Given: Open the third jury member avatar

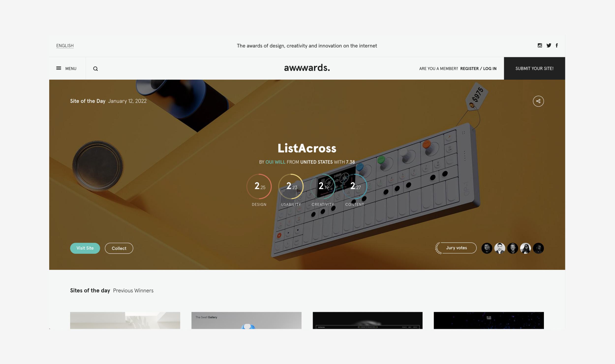Looking at the screenshot, I should [x=513, y=248].
